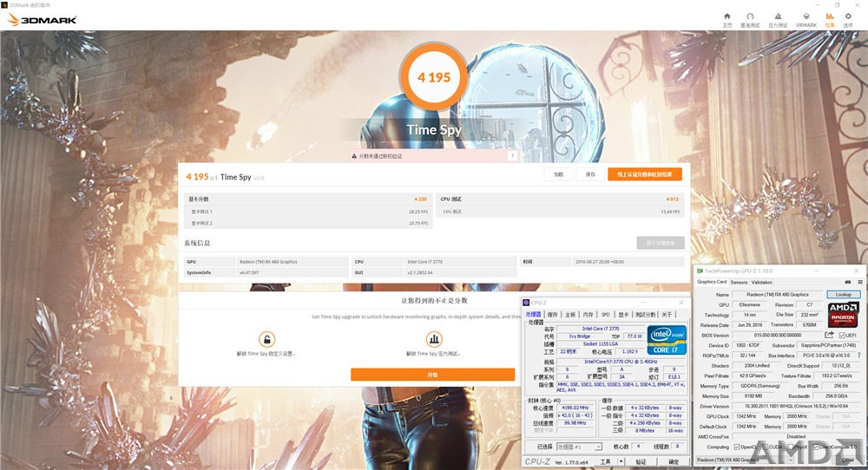
Task: Switch to the 测试分数 tab in CPU-Z
Action: (x=646, y=315)
